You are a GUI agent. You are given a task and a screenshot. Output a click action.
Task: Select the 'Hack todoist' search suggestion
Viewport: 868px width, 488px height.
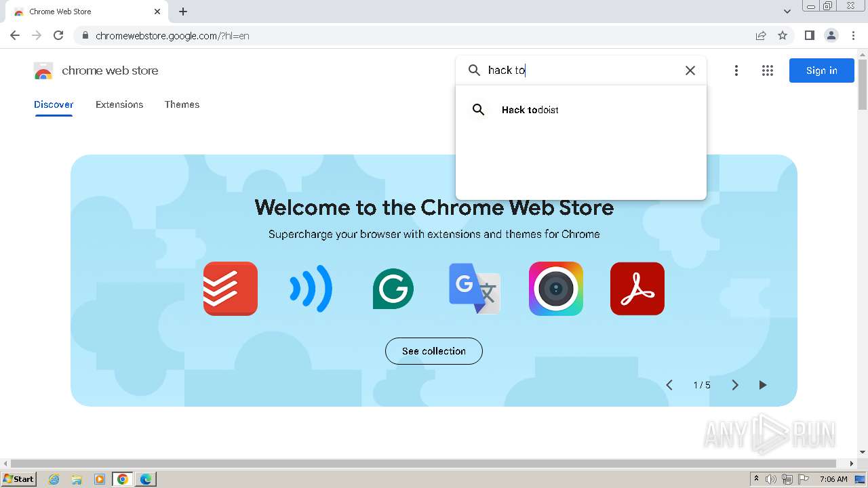[581, 110]
